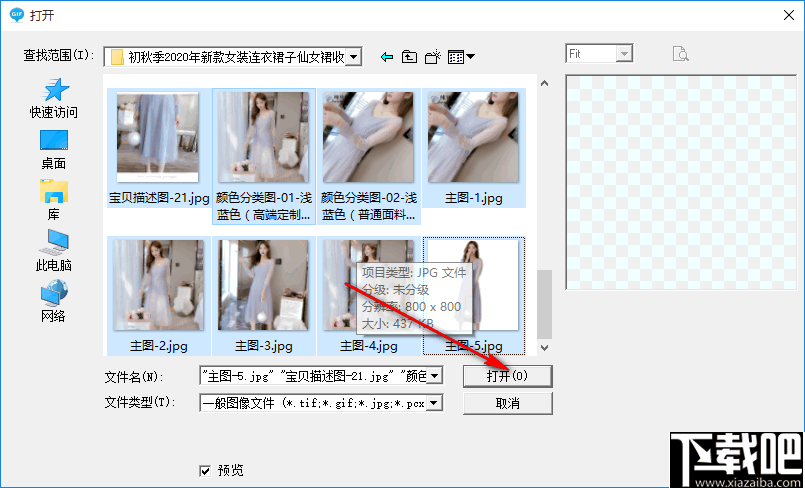Select thumbnail 颜色分类图-01-浅蓝色
The height and width of the screenshot is (488, 805).
tap(264, 138)
